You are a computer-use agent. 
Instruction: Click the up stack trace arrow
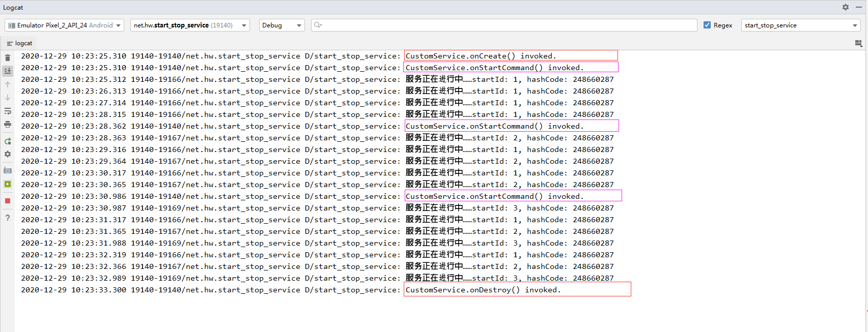coord(8,84)
